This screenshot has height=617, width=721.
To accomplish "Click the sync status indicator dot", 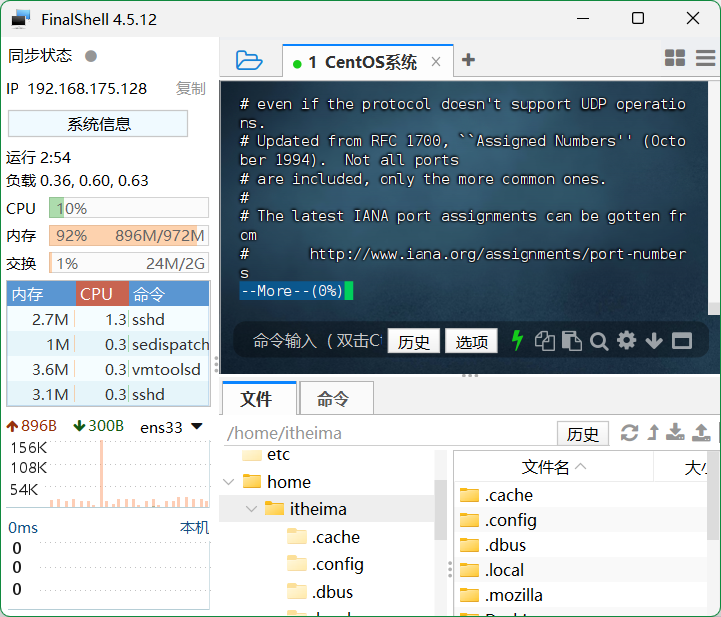I will (91, 56).
